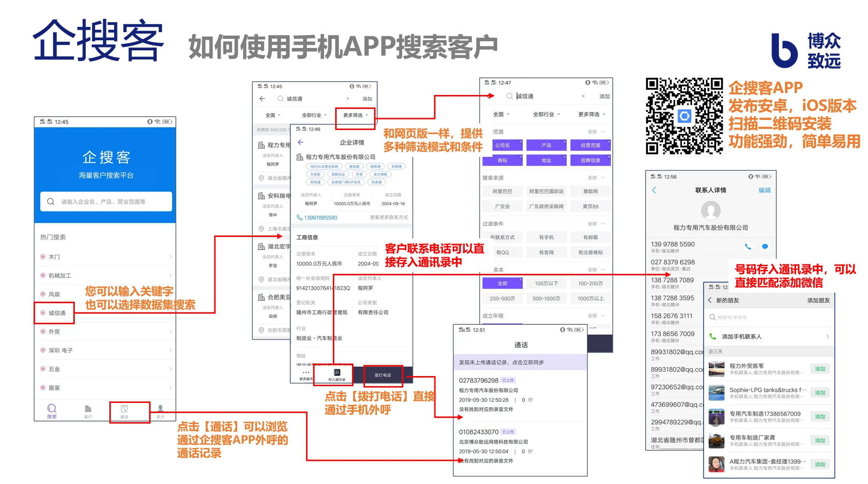868x484 pixels.
Task: Tap back chevron on 新的朋友 screen
Action: (x=710, y=300)
